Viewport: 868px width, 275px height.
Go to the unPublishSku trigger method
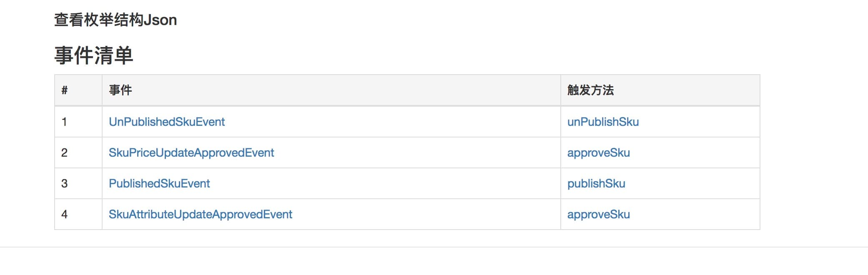[603, 122]
